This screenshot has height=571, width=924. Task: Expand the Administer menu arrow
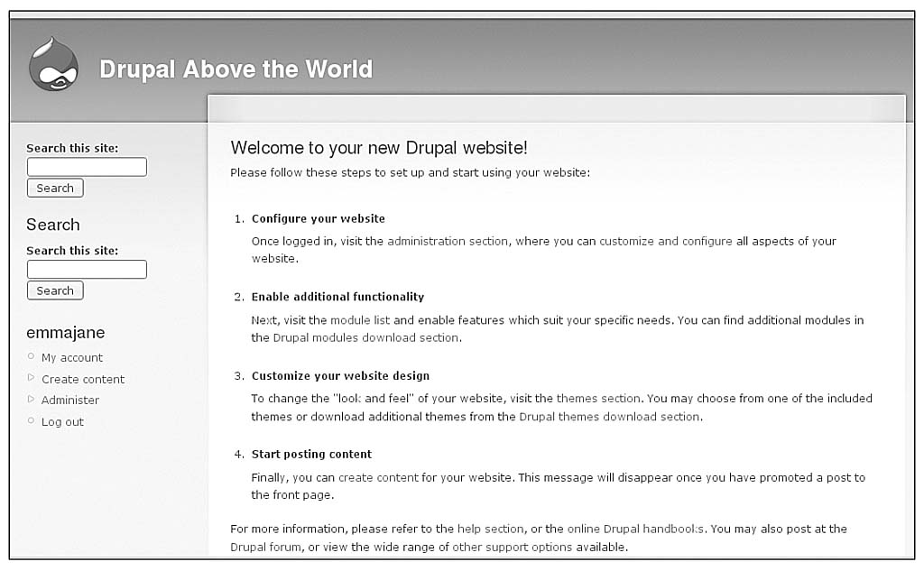click(32, 399)
